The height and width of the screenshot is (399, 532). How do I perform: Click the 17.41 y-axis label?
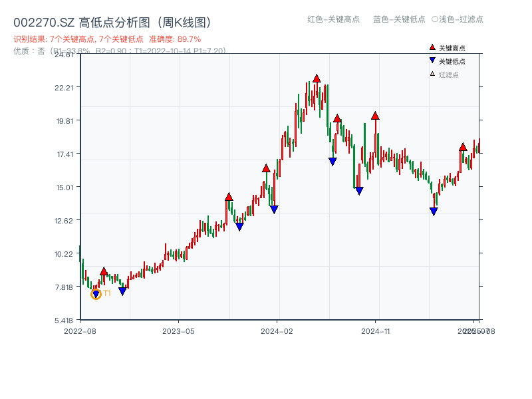65,154
